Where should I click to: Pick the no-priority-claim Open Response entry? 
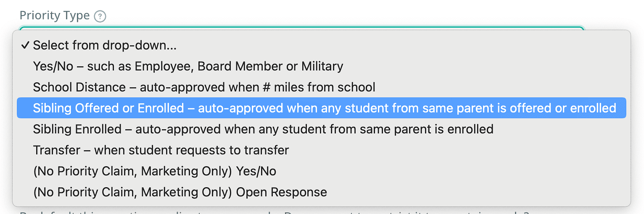coord(180,192)
